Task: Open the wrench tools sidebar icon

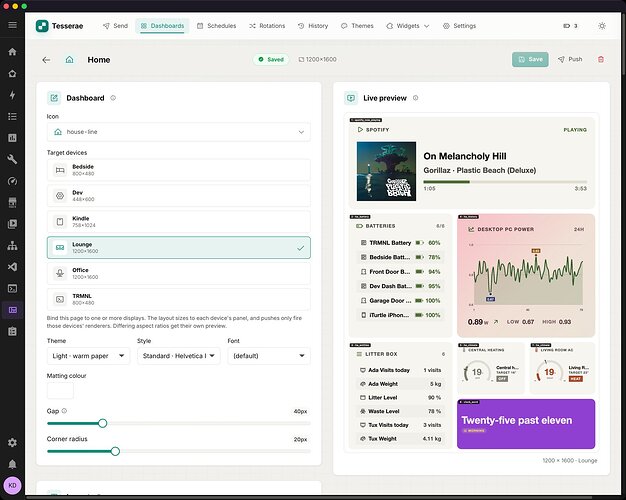Action: click(12, 159)
